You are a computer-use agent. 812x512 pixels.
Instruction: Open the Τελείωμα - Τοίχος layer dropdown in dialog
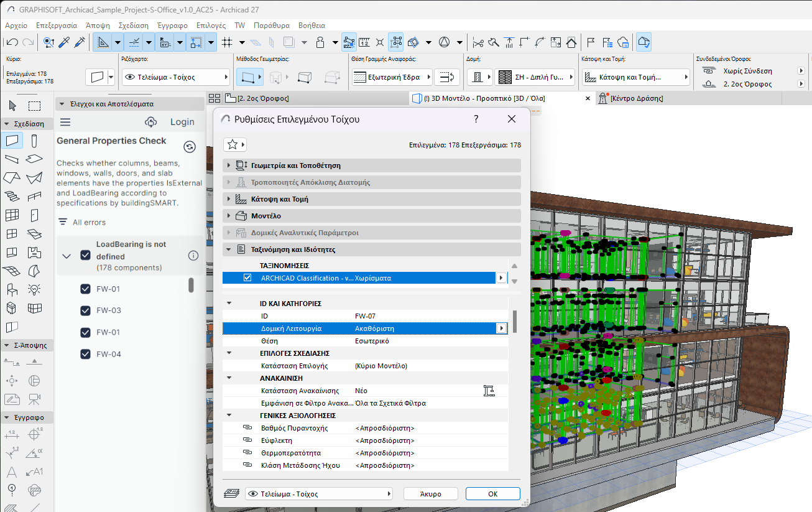(x=319, y=494)
